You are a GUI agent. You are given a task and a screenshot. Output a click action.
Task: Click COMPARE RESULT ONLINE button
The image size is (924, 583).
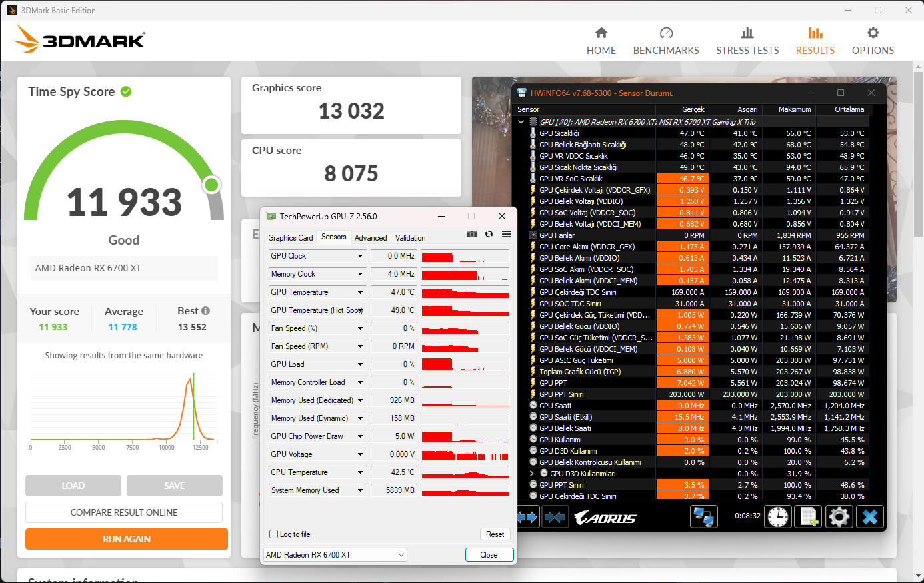(x=124, y=512)
